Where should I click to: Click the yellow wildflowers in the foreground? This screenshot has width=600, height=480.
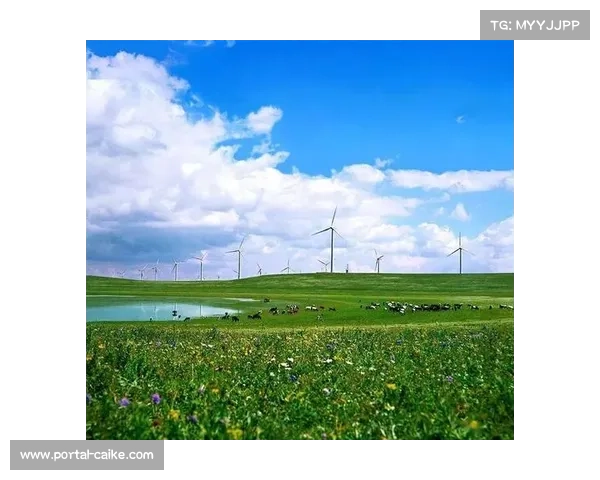pyautogui.click(x=235, y=431)
